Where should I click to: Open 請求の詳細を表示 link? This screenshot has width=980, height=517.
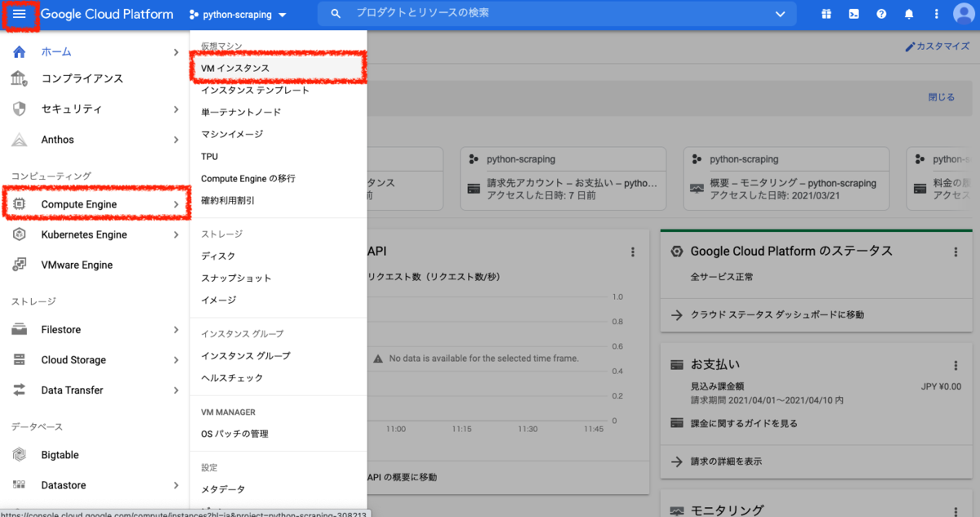[x=726, y=461]
